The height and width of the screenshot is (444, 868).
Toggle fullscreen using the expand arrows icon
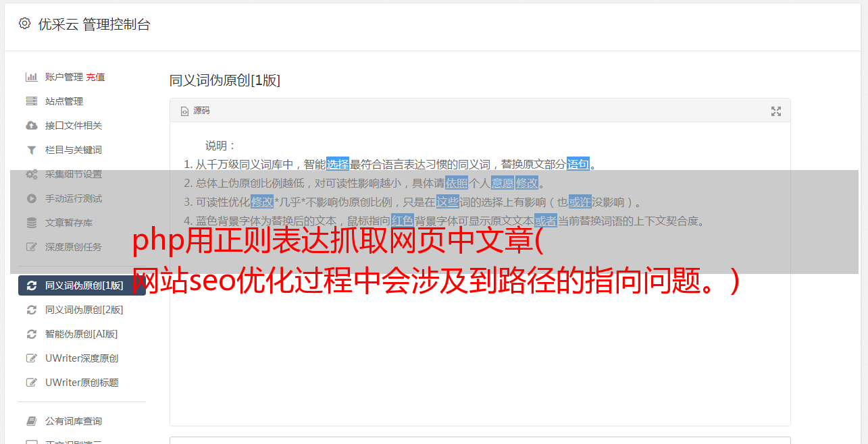tap(776, 111)
